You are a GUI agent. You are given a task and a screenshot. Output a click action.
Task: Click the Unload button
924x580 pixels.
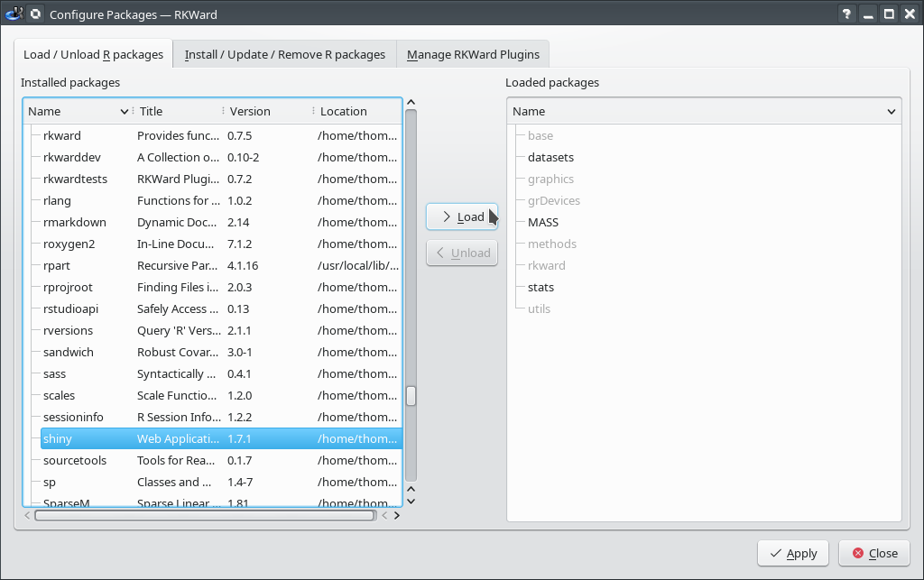click(x=462, y=253)
